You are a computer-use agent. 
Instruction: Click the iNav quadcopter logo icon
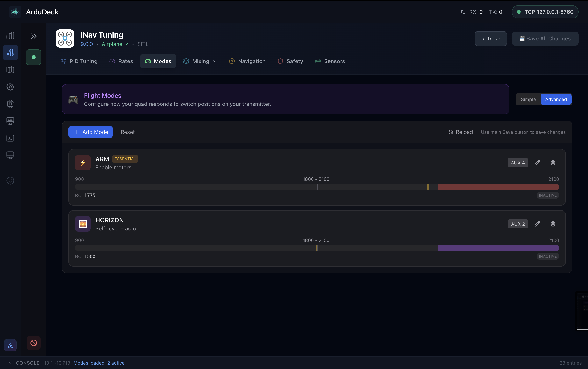[x=65, y=39]
